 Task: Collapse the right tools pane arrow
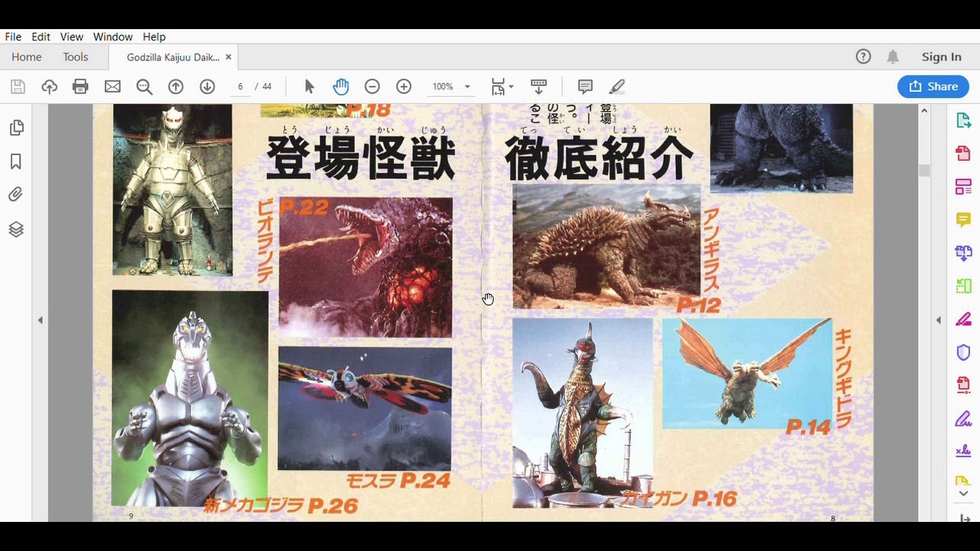click(939, 320)
